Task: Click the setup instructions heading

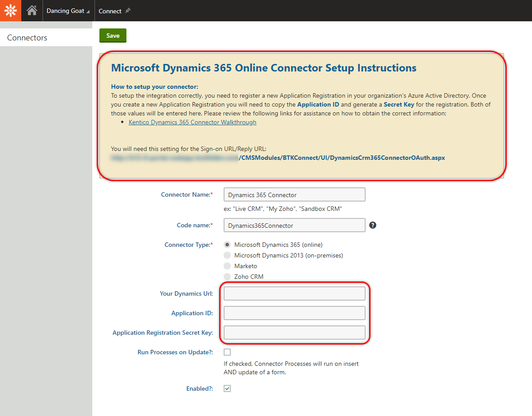Action: click(x=264, y=68)
